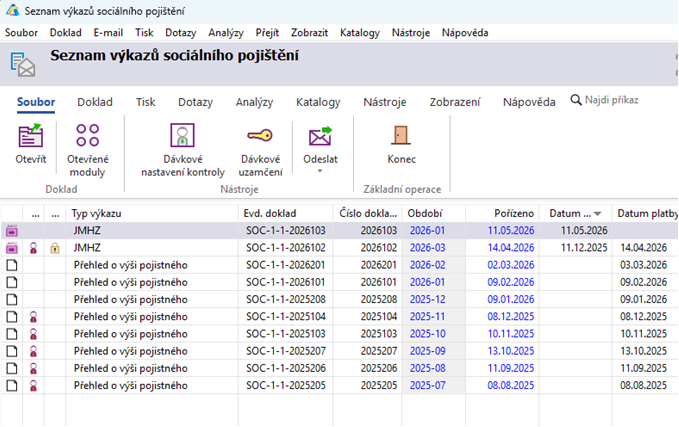Click the Otevřít ribbon icon
This screenshot has height=427, width=679.
(30, 135)
